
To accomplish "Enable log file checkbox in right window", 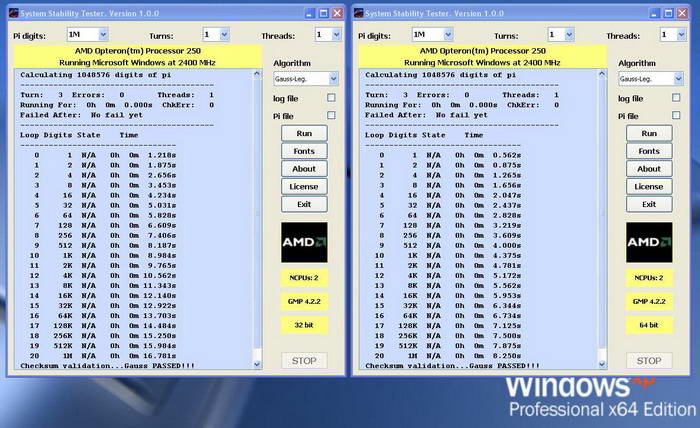I will [676, 97].
